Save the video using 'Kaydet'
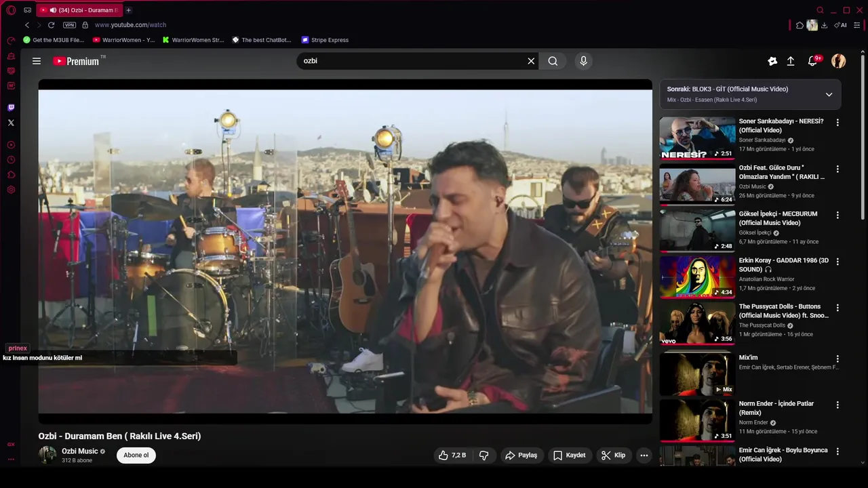 [x=569, y=455]
